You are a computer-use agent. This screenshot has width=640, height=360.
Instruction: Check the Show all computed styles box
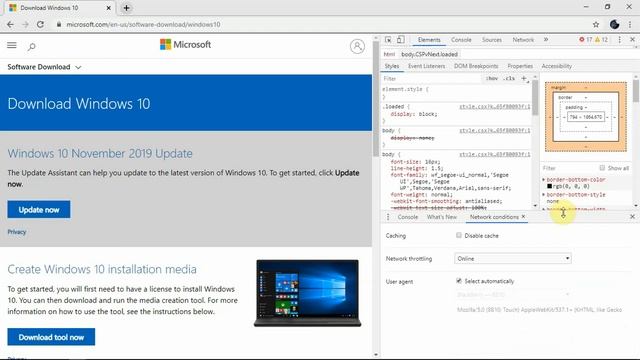coord(602,168)
